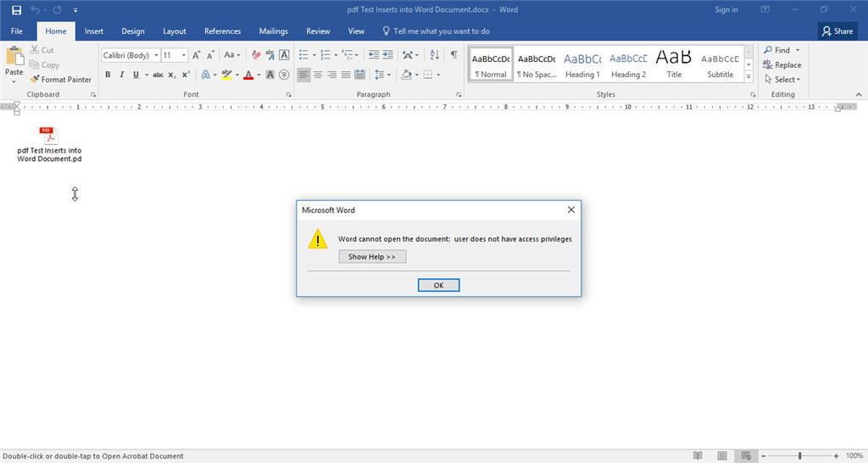Click OK in the error dialog

[438, 285]
